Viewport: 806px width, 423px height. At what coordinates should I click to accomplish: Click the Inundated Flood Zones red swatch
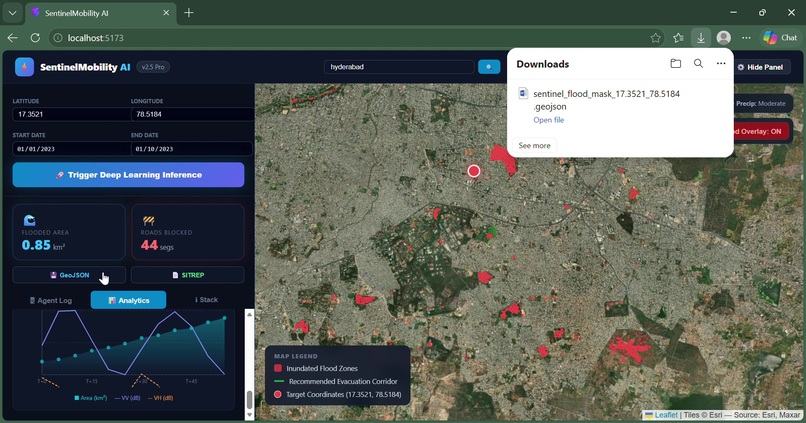coord(278,368)
